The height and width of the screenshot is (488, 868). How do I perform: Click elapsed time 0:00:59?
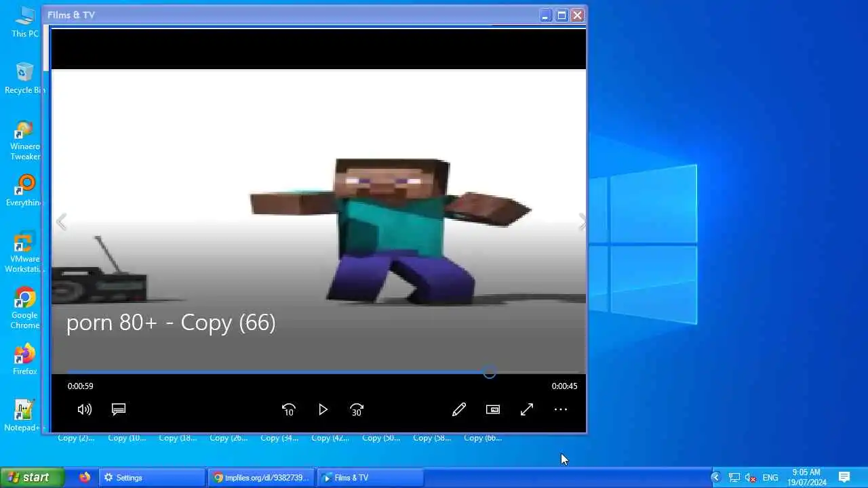click(x=81, y=386)
